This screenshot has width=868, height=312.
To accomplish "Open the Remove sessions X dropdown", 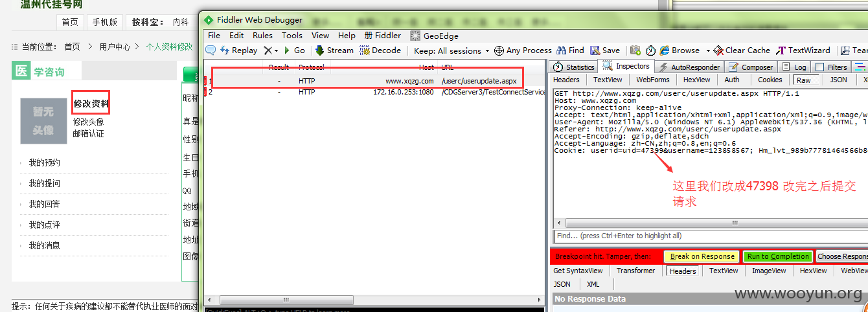I will [x=271, y=50].
